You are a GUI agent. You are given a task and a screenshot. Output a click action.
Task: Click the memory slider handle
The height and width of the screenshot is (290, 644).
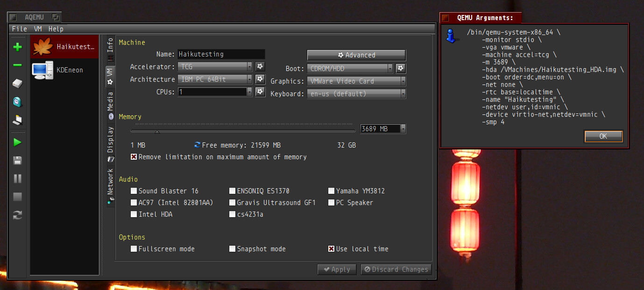point(157,132)
